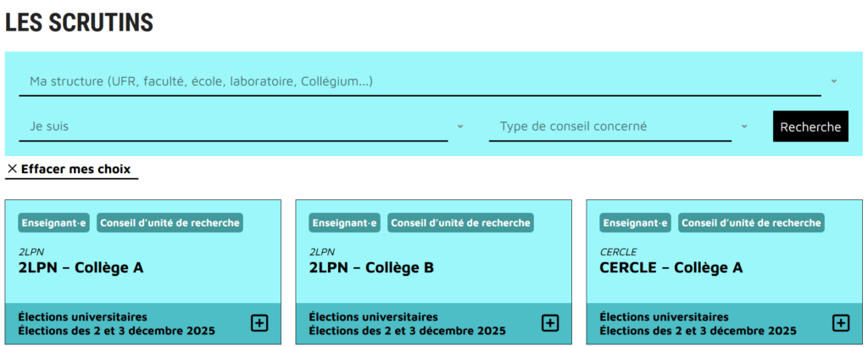Open the Ma structure dropdown chevron
This screenshot has width=868, height=347.
click(834, 81)
